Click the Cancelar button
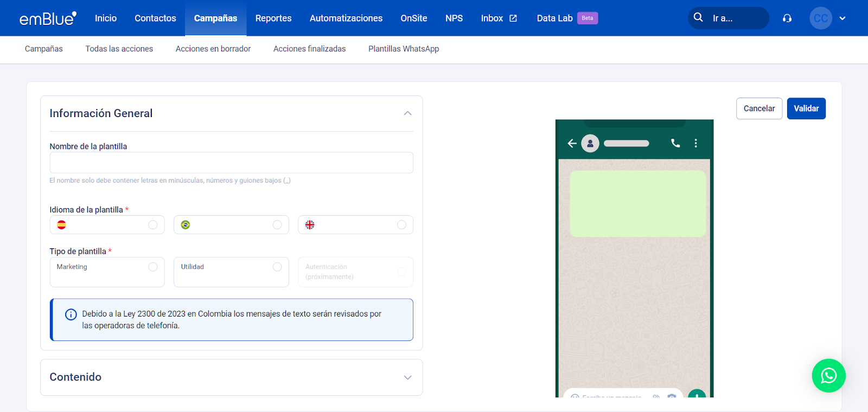This screenshot has height=412, width=868. [759, 108]
